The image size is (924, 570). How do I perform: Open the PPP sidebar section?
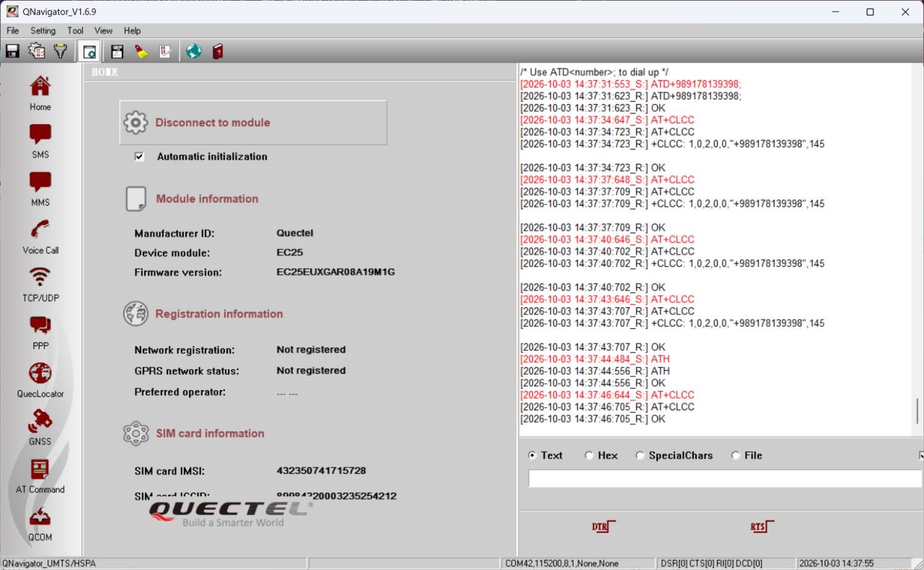tap(40, 332)
